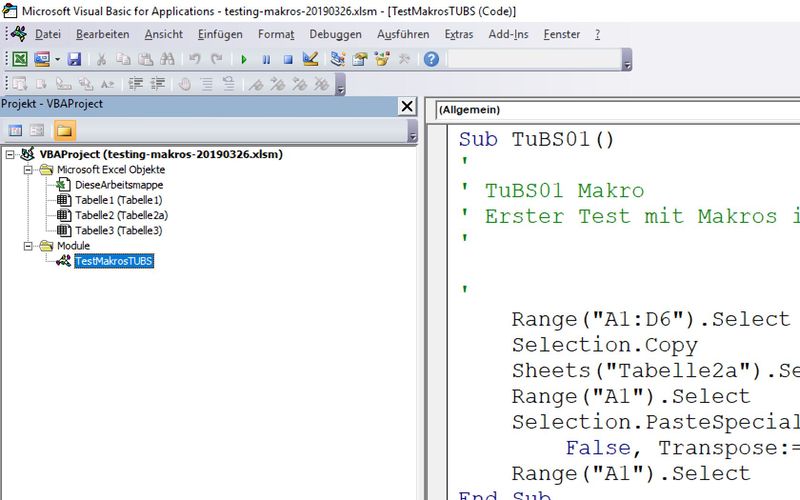Screen dimensions: 800x500
Task: Open the Debuggen menu
Action: click(x=335, y=34)
